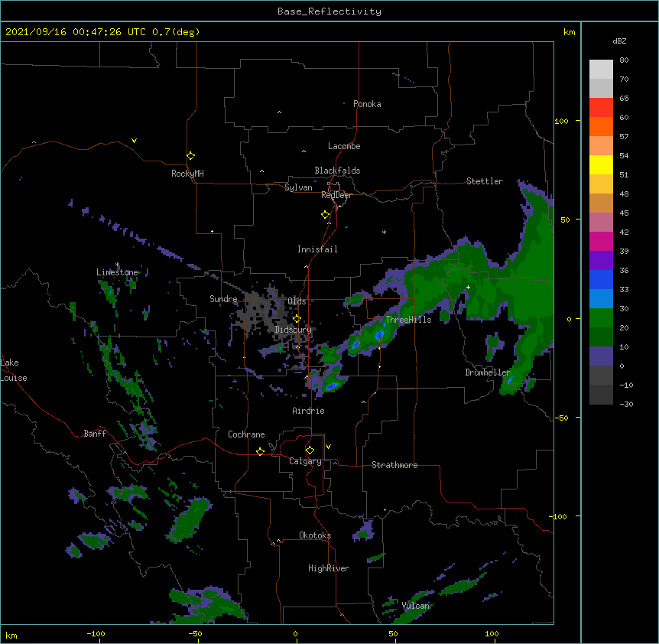Click the yellow station marker south of RedDeer
Screen dimensions: 659x644
pos(325,214)
